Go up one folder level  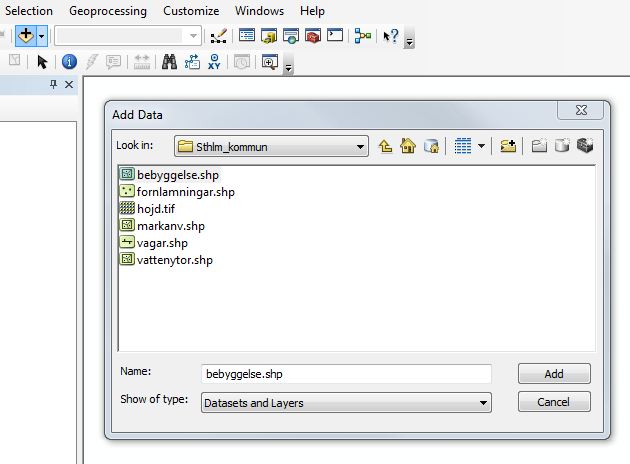pyautogui.click(x=386, y=146)
